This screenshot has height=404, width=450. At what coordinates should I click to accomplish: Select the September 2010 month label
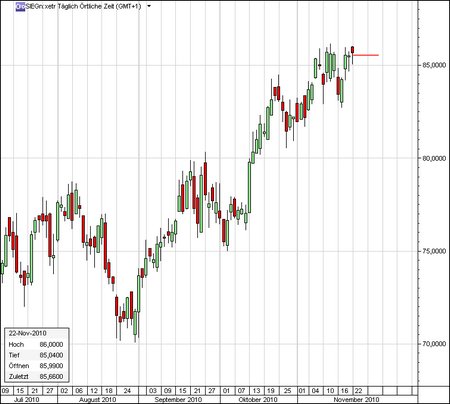178,399
